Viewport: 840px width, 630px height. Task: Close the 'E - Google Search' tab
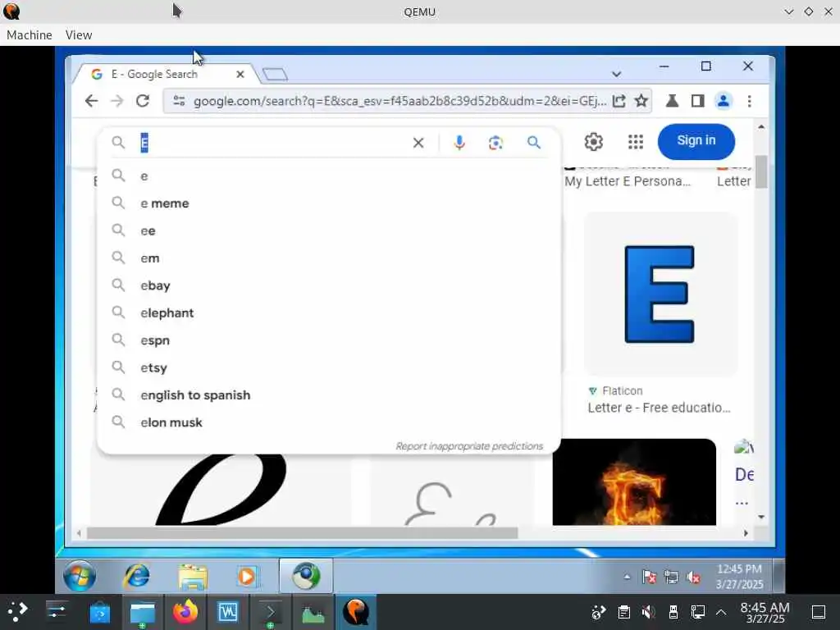pos(240,75)
